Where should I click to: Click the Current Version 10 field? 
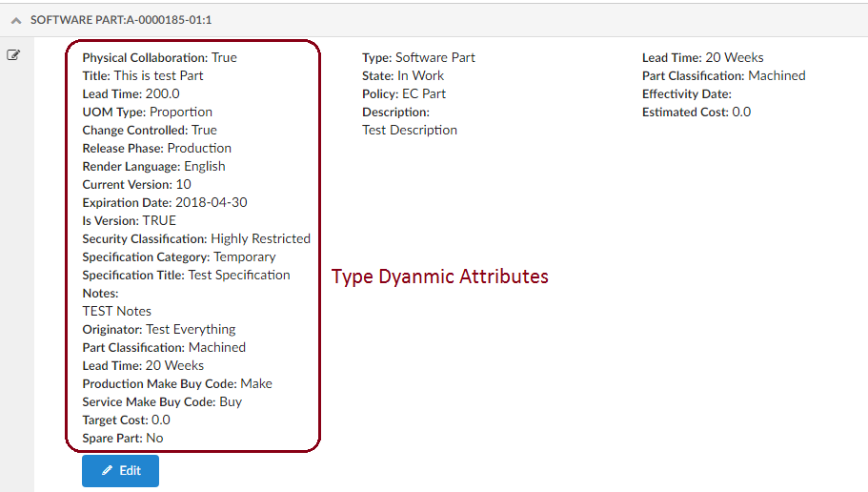pos(136,184)
